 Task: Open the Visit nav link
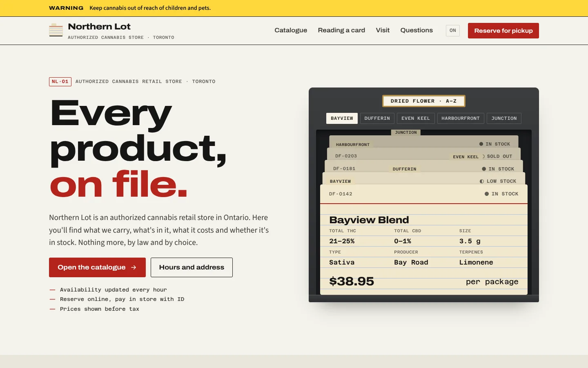tap(383, 30)
